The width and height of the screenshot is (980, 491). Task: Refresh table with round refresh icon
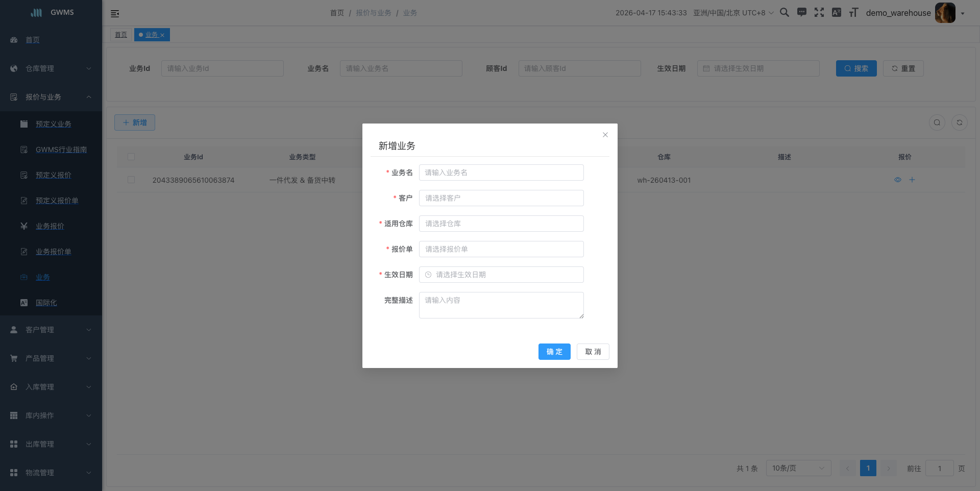(960, 122)
